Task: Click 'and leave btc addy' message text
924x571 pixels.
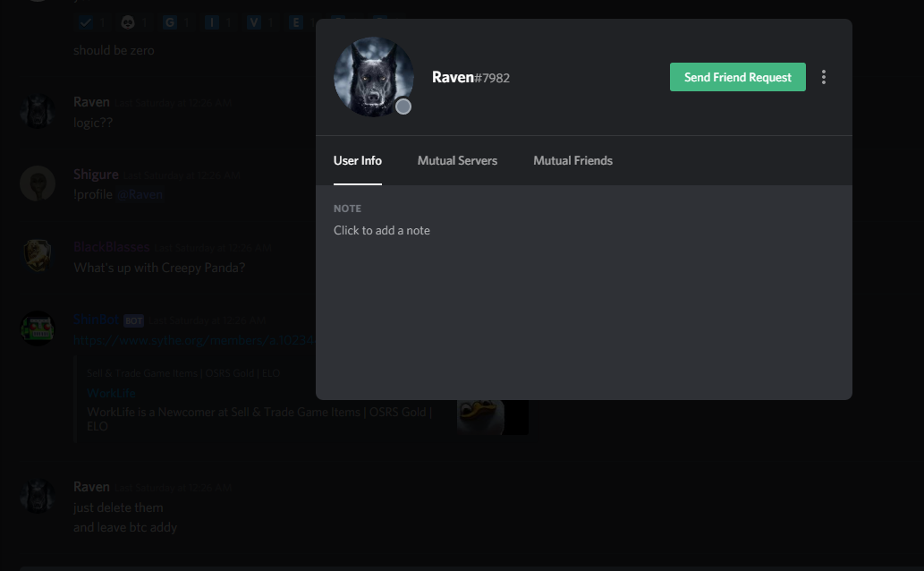Action: (x=125, y=527)
